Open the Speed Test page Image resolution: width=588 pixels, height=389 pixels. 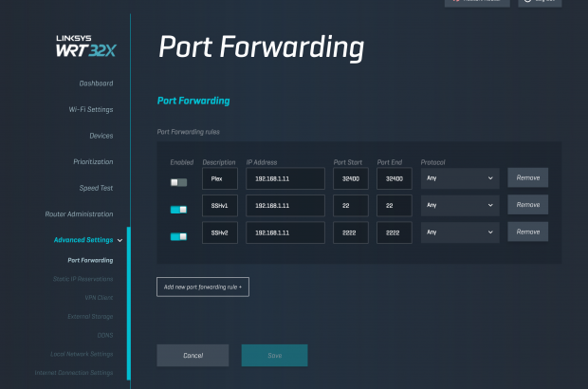[x=96, y=188]
